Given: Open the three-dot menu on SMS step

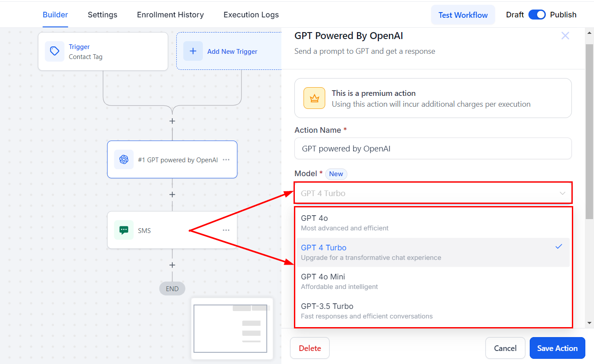Looking at the screenshot, I should click(x=226, y=230).
